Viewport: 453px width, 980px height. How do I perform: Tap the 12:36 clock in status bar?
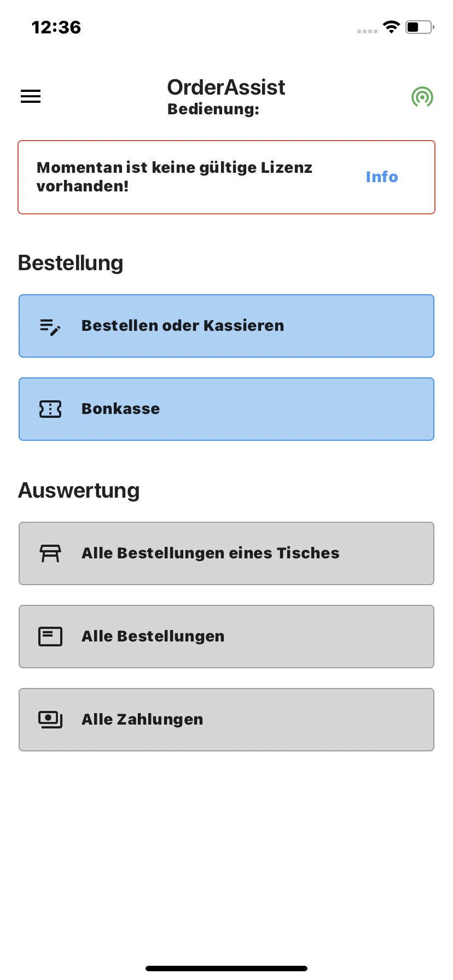pos(56,27)
